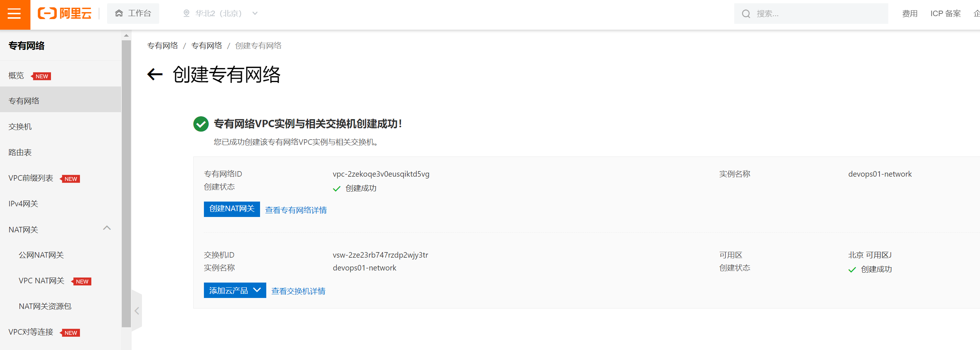Click the sidebar vertical scrollbar

point(126,183)
